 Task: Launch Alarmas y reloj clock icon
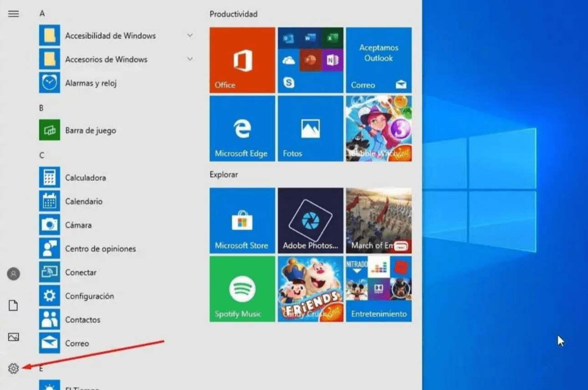tap(50, 83)
